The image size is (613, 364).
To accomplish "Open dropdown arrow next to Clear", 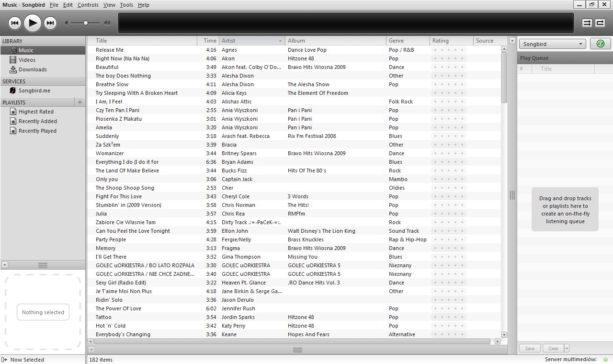I will (567, 348).
